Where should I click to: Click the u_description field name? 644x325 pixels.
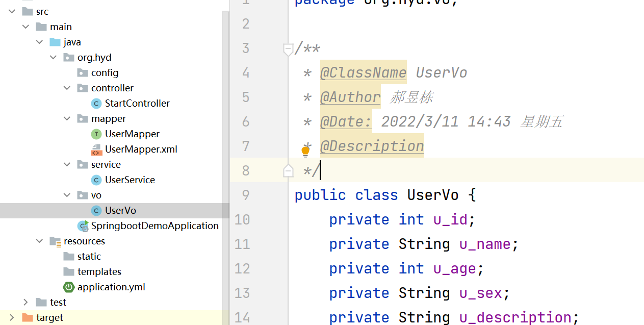(x=515, y=317)
